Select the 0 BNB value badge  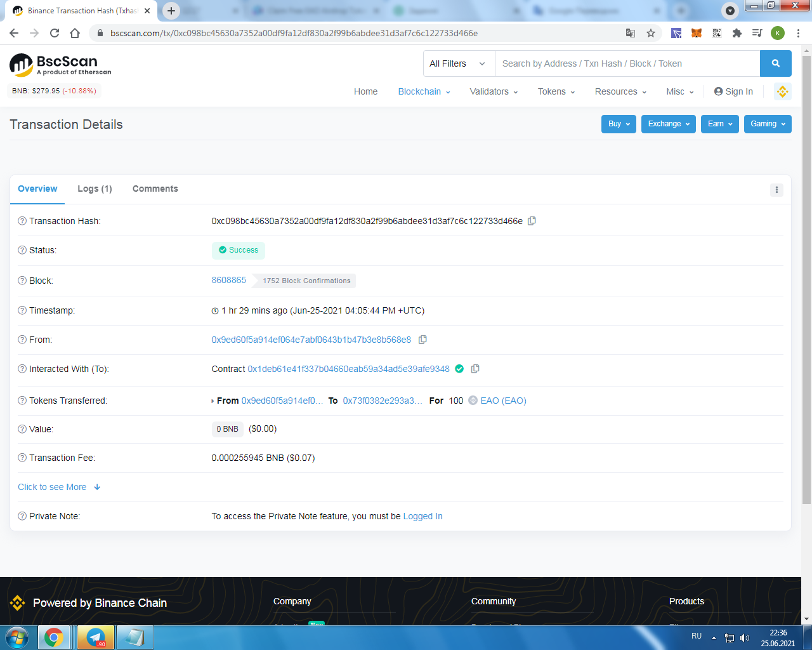[x=227, y=429]
